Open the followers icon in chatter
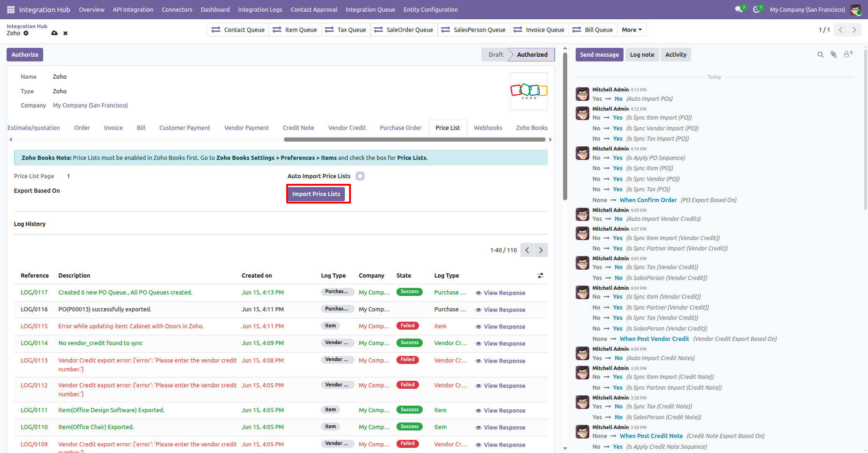Viewport: 868px width, 453px height. pos(848,54)
